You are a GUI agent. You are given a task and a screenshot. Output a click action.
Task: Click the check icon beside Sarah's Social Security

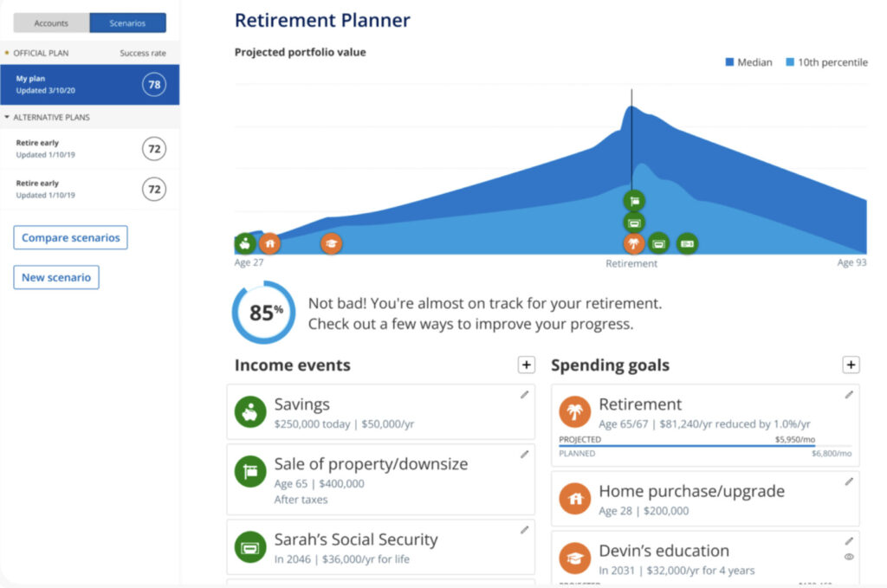[x=249, y=546]
